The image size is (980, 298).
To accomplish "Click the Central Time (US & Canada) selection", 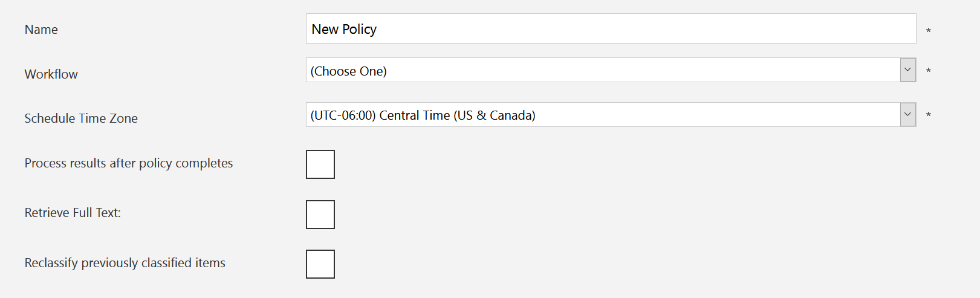I will pos(423,115).
